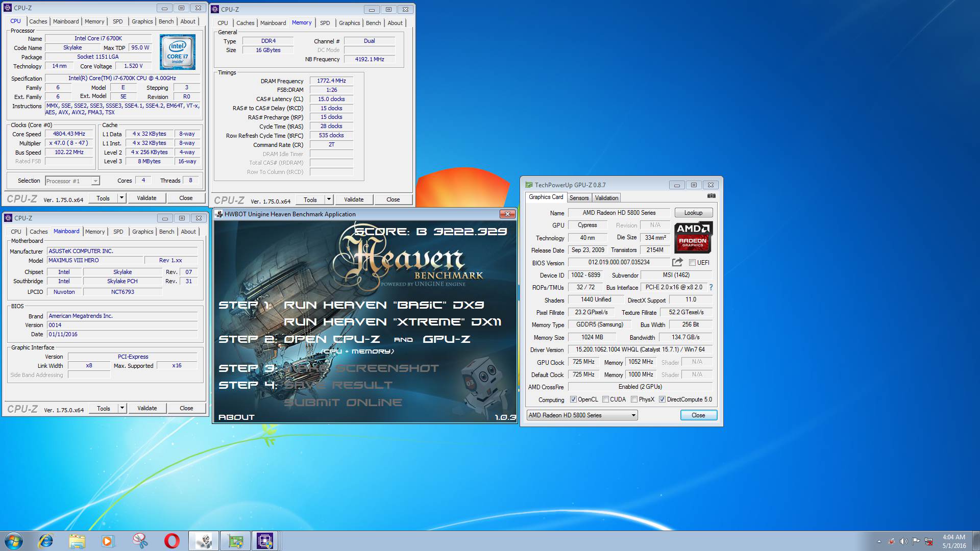The image size is (980, 551).
Task: Toggle the CUDA checkbox
Action: (605, 399)
